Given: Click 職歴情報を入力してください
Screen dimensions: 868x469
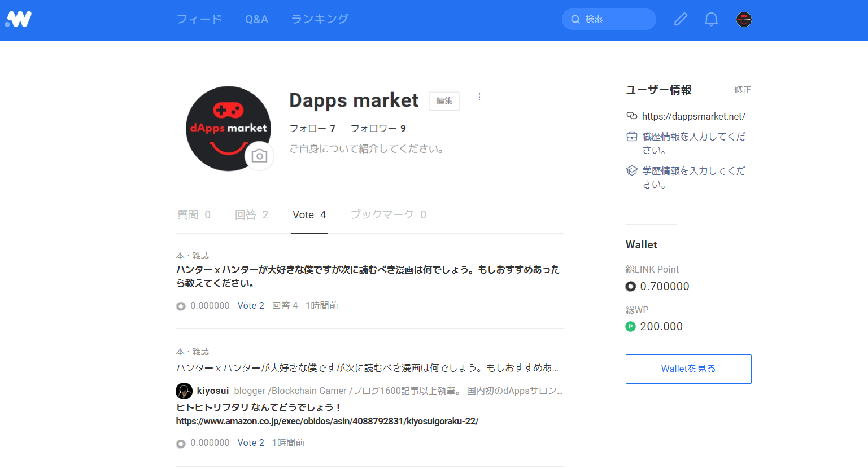Looking at the screenshot, I should [x=693, y=143].
